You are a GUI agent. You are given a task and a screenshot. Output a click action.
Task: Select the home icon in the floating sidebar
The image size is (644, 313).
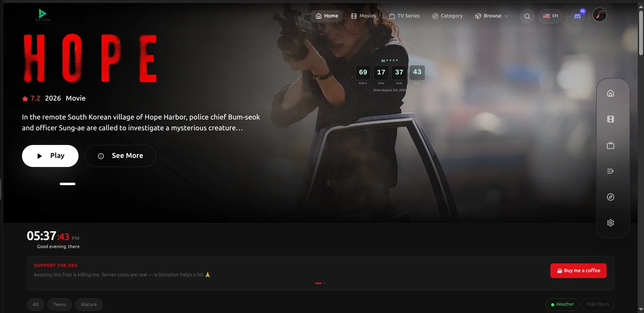coord(610,93)
